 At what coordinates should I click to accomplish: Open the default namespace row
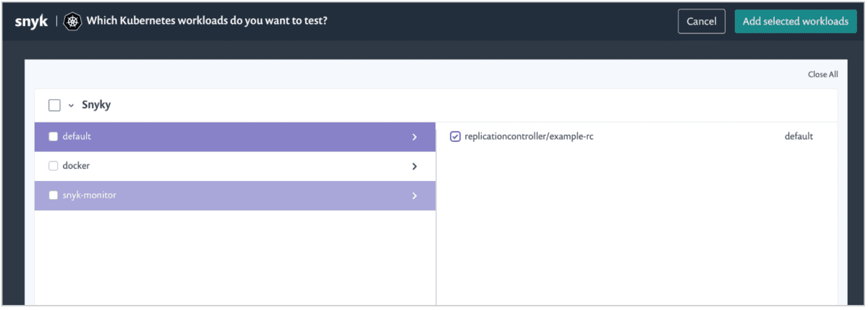(x=235, y=137)
